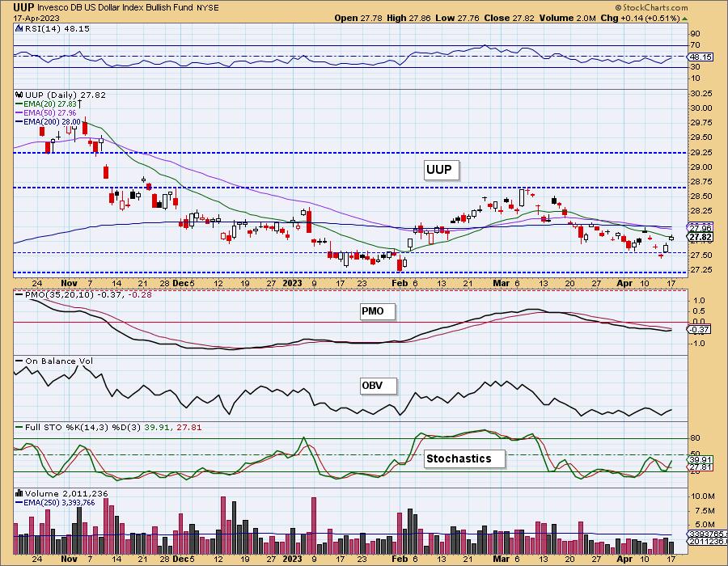This screenshot has width=728, height=566.
Task: Click the volume bars icon beside Volume label
Action: point(19,493)
